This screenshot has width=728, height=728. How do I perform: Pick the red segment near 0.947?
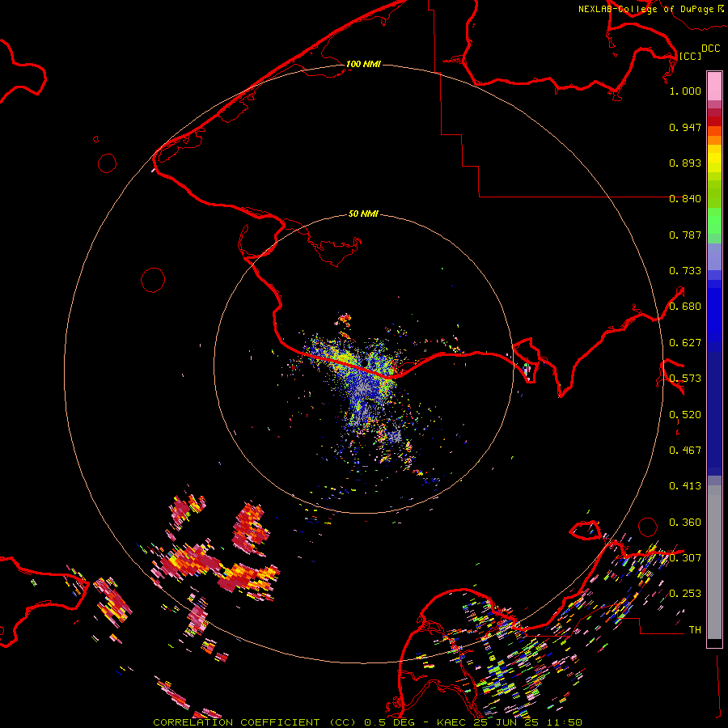pos(714,121)
